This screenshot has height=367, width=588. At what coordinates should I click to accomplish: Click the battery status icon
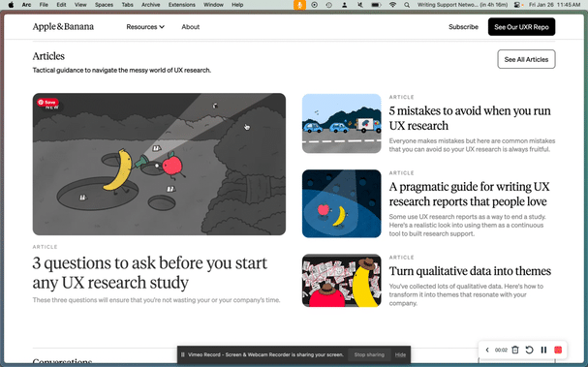(376, 5)
